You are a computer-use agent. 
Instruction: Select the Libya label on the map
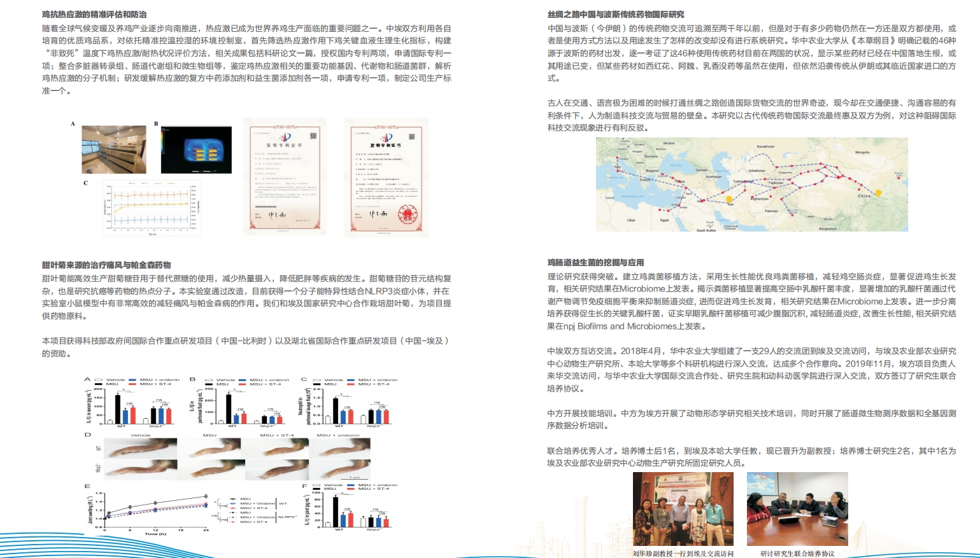coord(631,220)
